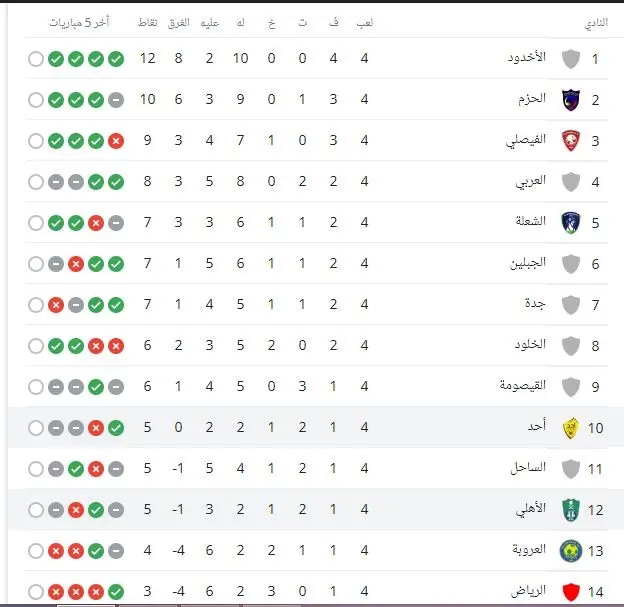Click the الفيصلي red club crest

point(571,141)
